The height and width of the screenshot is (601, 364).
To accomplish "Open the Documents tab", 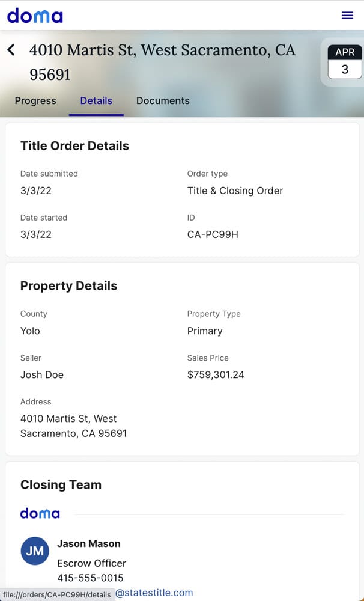I will [x=163, y=101].
